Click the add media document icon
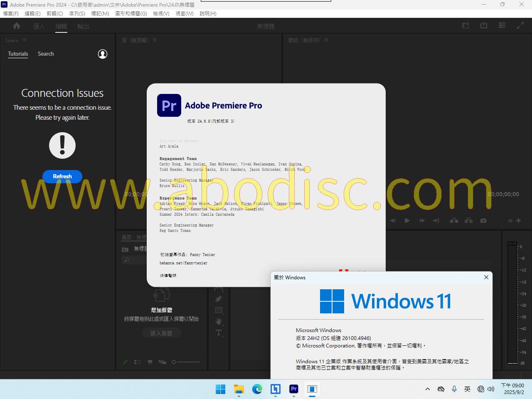The height and width of the screenshot is (399, 532). 161,294
